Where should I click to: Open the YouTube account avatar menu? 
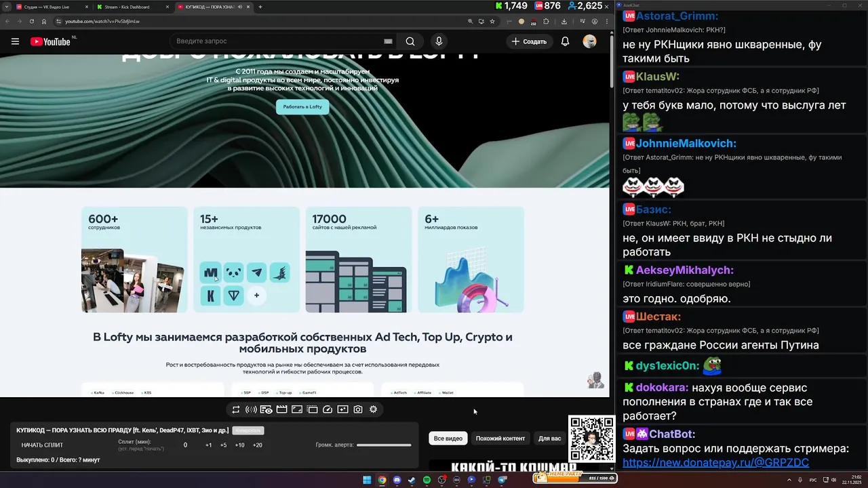point(589,41)
